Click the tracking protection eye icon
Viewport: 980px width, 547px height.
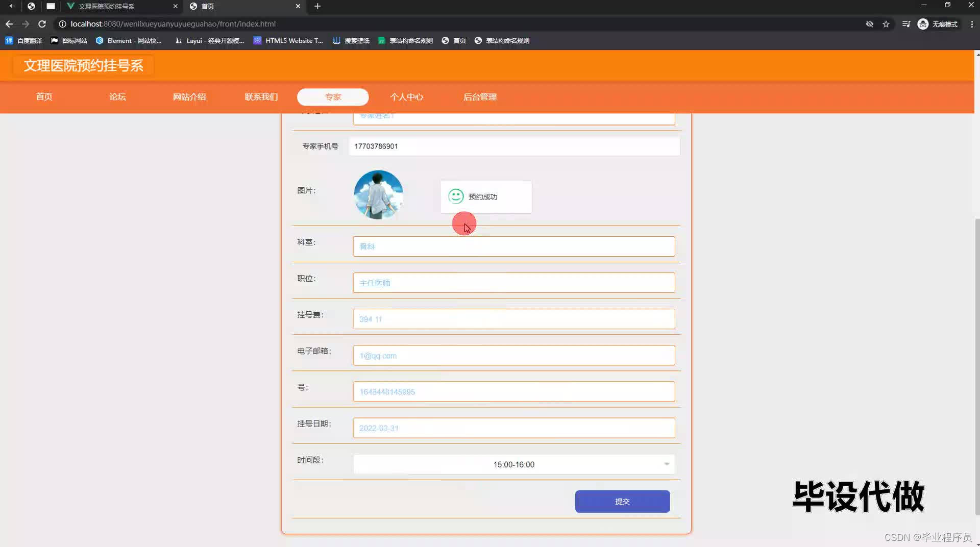[869, 24]
